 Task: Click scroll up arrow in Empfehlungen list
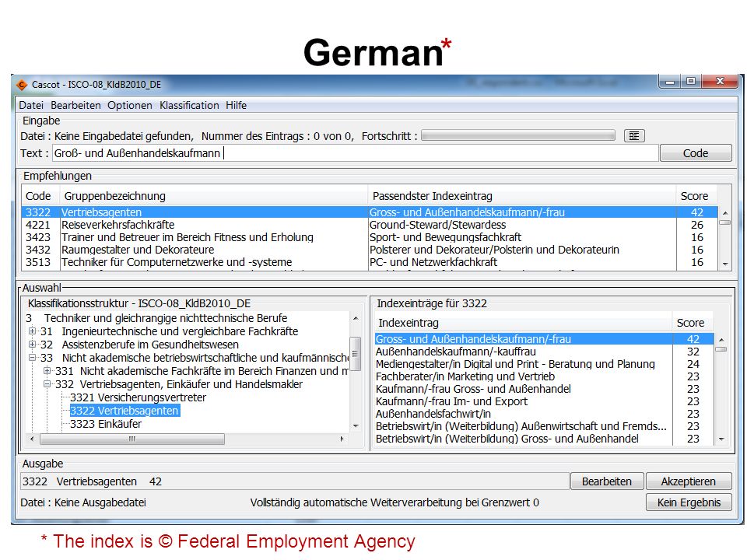725,213
